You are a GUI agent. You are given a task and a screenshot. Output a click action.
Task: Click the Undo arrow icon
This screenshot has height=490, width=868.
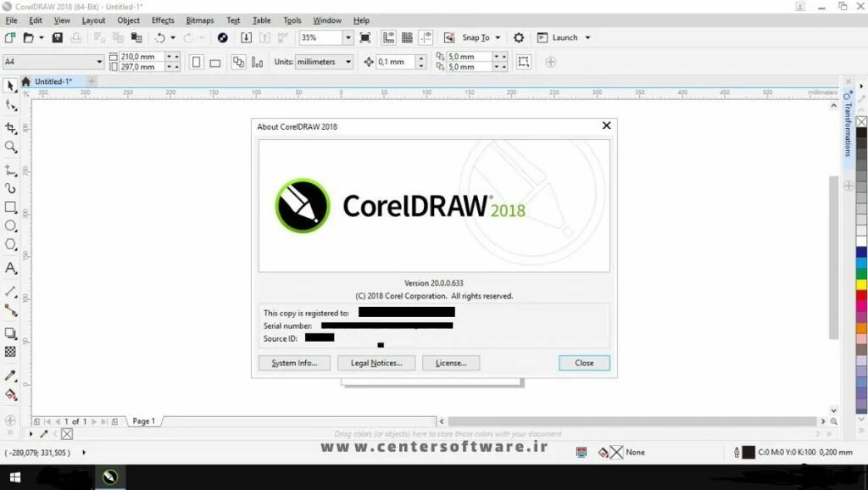(x=160, y=37)
